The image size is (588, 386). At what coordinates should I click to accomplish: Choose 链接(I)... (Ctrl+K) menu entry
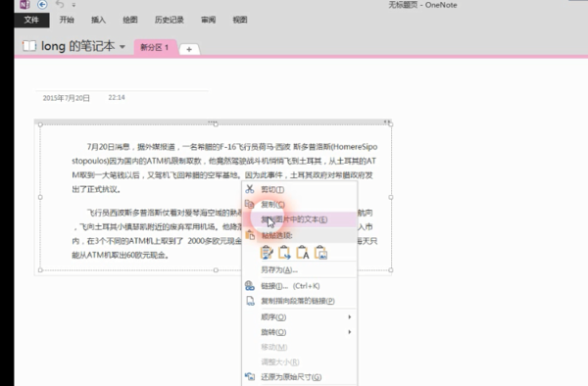(x=300, y=286)
